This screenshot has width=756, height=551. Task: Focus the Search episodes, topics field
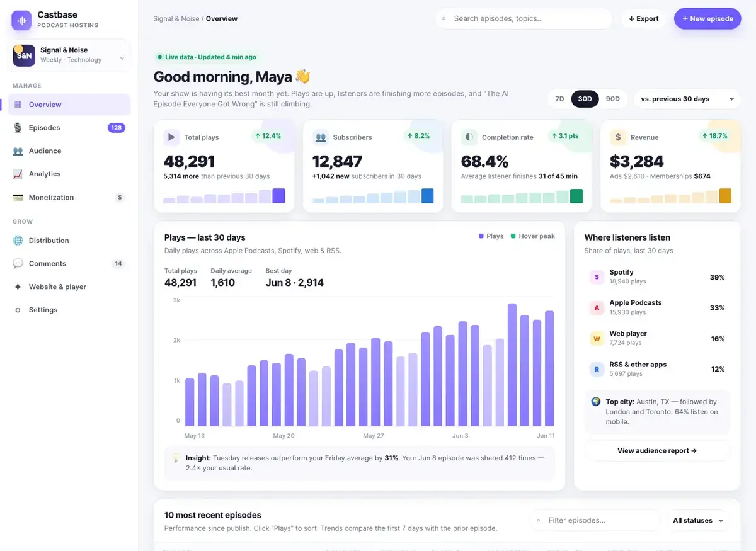click(524, 19)
